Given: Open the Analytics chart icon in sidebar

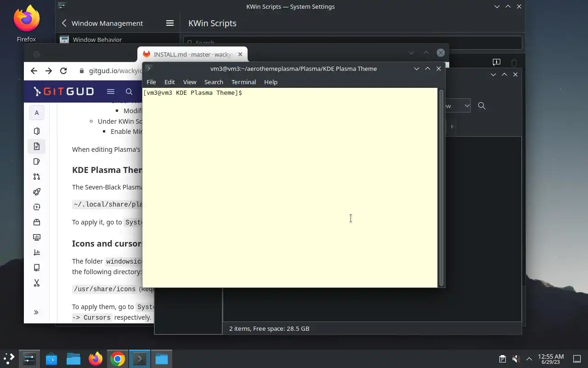Looking at the screenshot, I should tap(37, 253).
